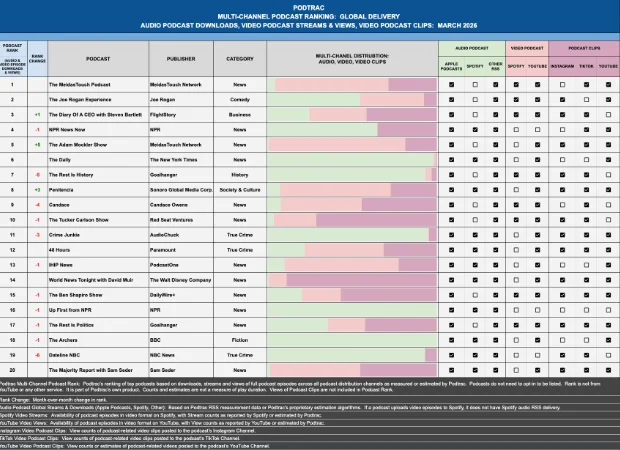Toggle Video Podcast Spotify checkbox for NPR News Now
Viewport: 620px width, 450px height.
516,130
